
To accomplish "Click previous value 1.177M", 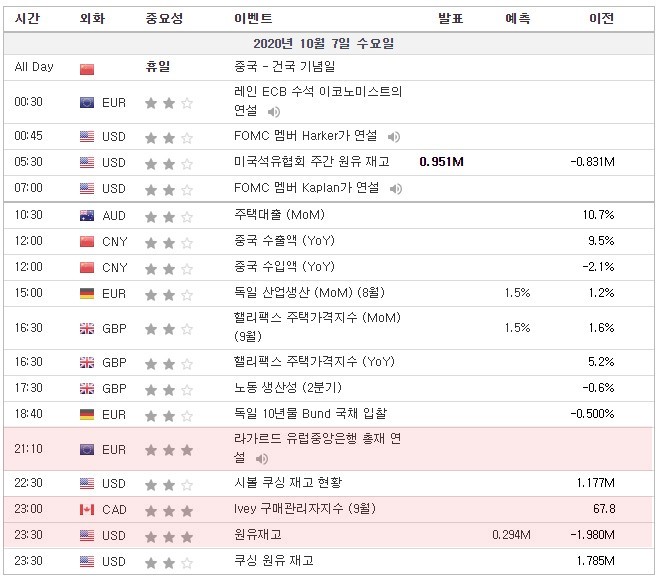I will pyautogui.click(x=596, y=483).
